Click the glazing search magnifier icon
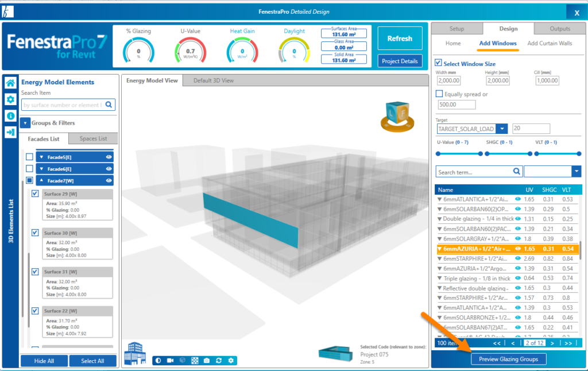Screen dimensions: 588x371 click(x=516, y=172)
